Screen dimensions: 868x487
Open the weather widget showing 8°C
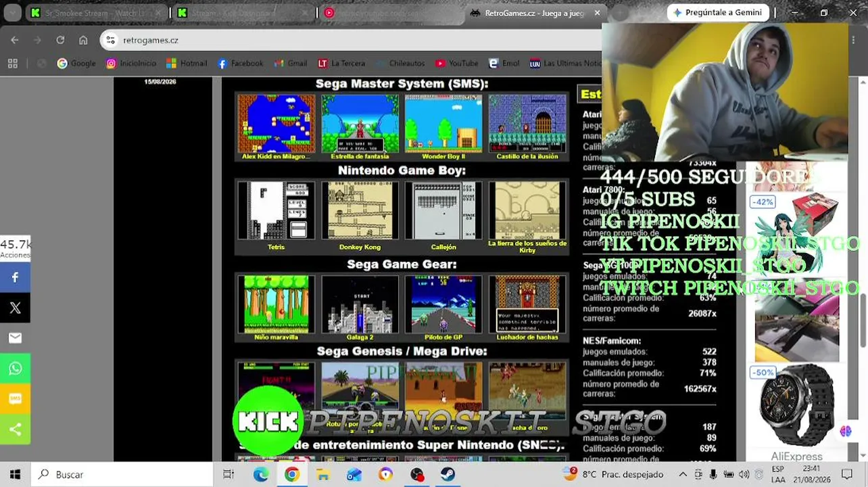[613, 474]
